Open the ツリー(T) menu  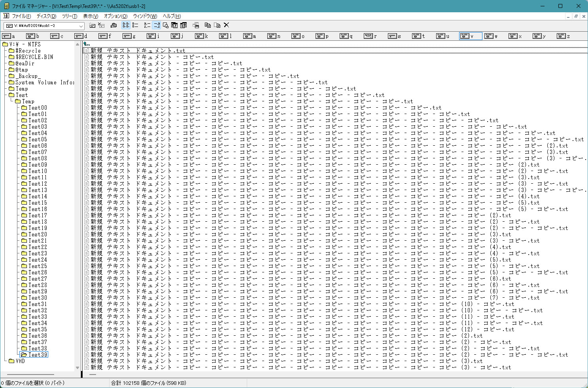click(70, 16)
